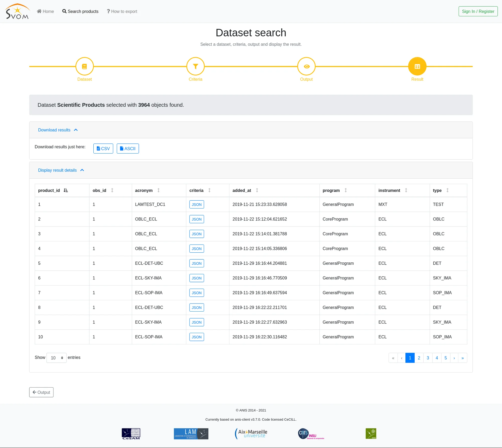Go to first page of results
Screen dimensions: 502x448
[x=393, y=358]
